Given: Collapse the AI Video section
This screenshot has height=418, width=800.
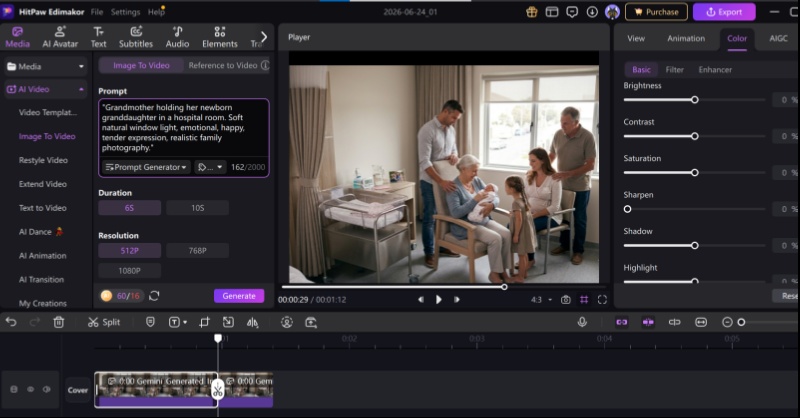Looking at the screenshot, I should [x=81, y=89].
